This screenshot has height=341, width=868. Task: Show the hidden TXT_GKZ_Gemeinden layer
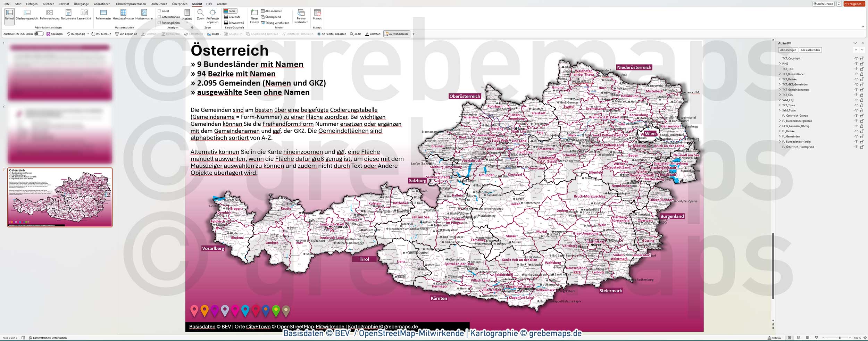click(x=856, y=84)
